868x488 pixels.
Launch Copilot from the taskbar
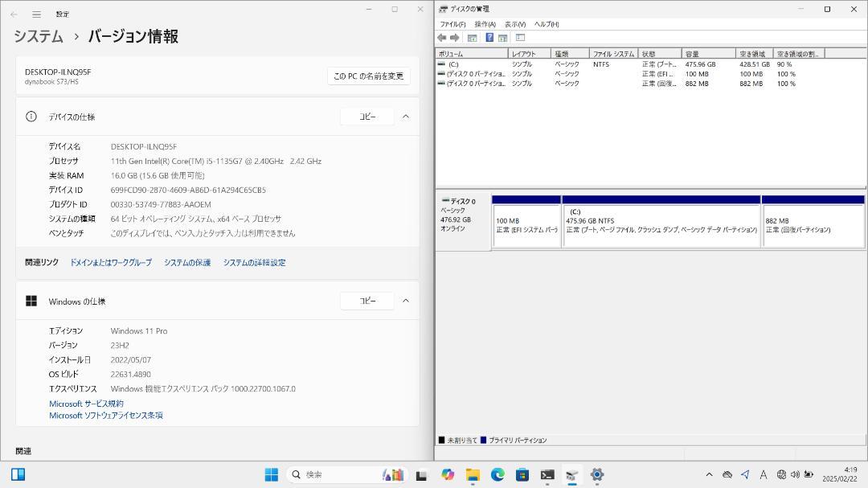coord(448,474)
